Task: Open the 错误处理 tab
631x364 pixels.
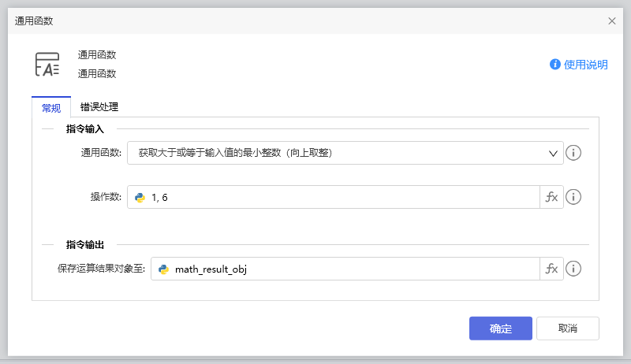Action: (99, 107)
